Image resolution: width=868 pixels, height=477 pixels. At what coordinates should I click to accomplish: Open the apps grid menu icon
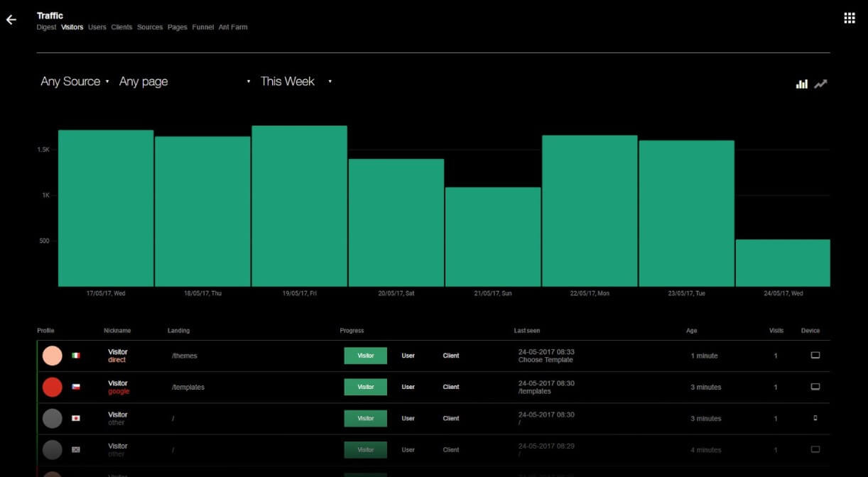849,18
